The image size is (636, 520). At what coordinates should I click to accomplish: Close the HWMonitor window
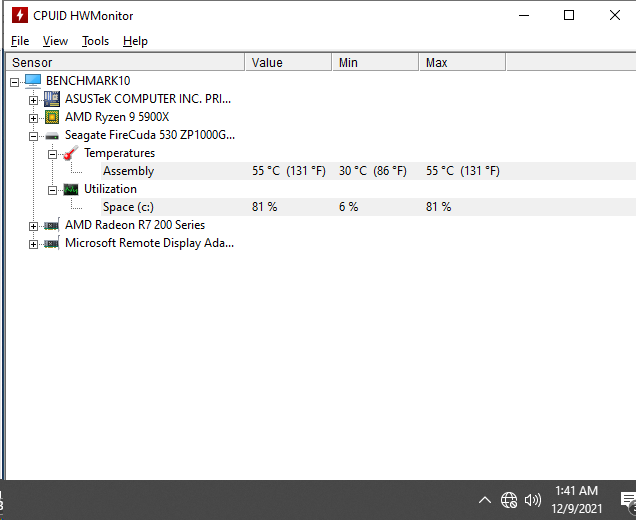tap(615, 15)
